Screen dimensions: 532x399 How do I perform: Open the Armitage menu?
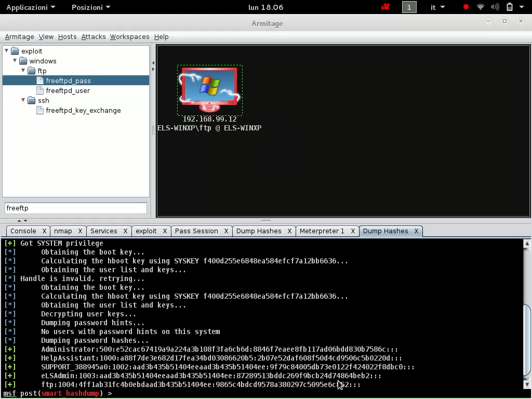(19, 37)
